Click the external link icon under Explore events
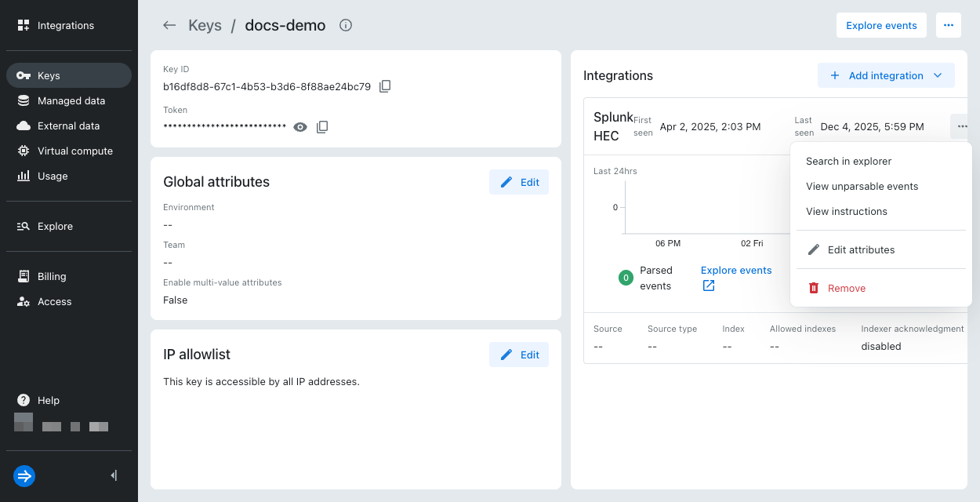This screenshot has width=980, height=502. pyautogui.click(x=709, y=286)
